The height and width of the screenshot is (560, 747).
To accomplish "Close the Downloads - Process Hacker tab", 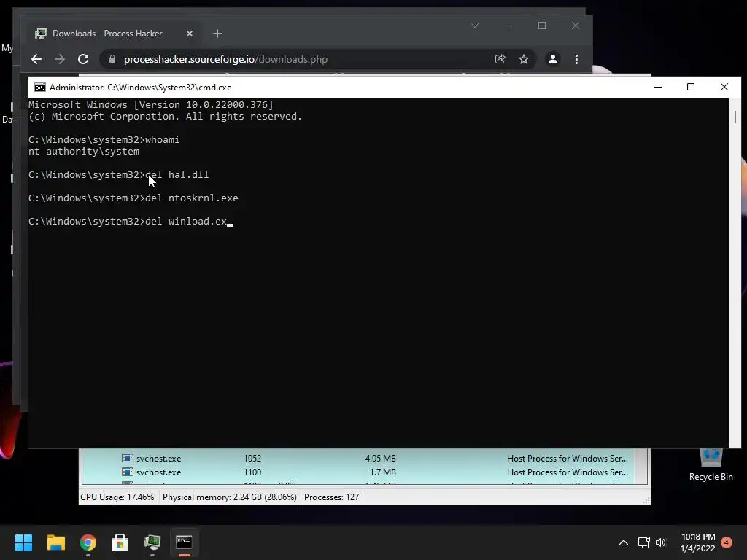I will pyautogui.click(x=190, y=34).
